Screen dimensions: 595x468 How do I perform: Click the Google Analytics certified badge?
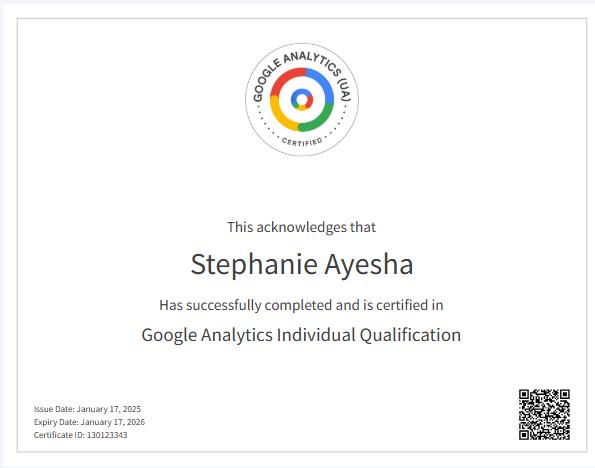pyautogui.click(x=302, y=99)
